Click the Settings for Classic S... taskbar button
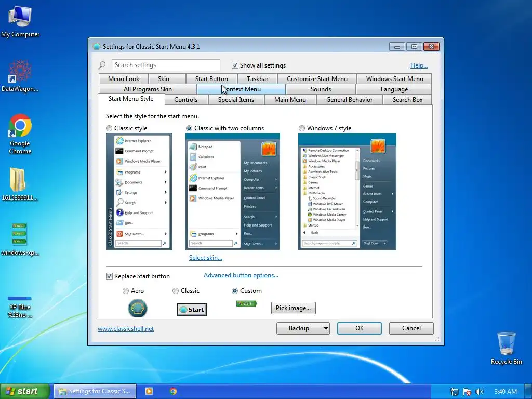Image resolution: width=532 pixels, height=399 pixels. tap(95, 391)
